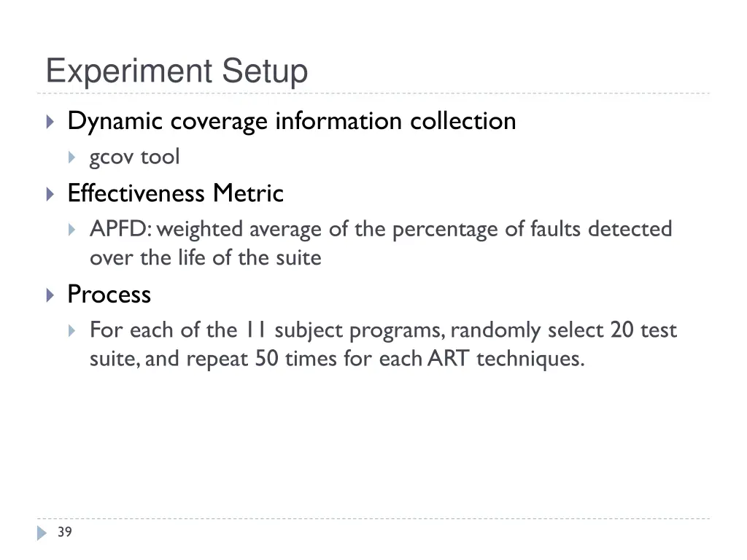Click the APFD weighted average text line
The width and height of the screenshot is (747, 560).
point(381,230)
